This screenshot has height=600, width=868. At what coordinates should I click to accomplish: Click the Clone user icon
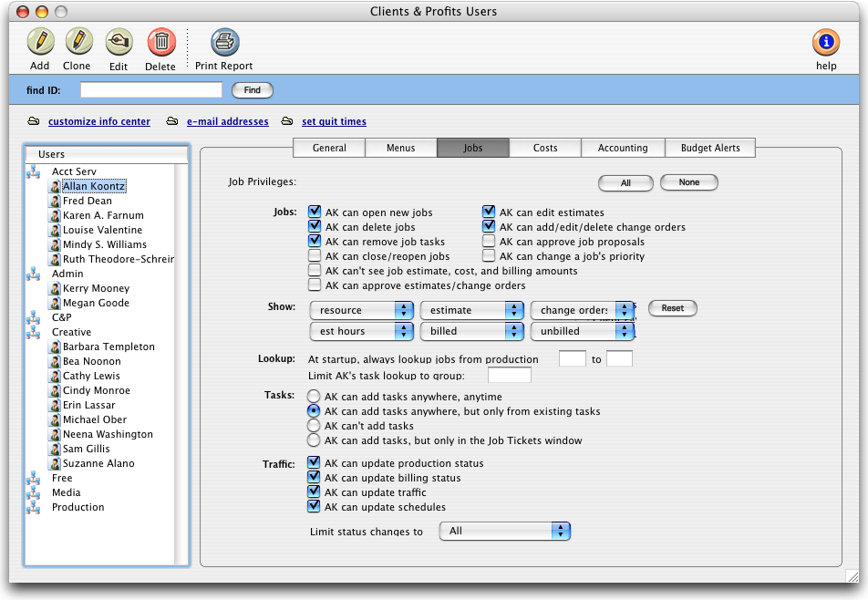click(78, 42)
